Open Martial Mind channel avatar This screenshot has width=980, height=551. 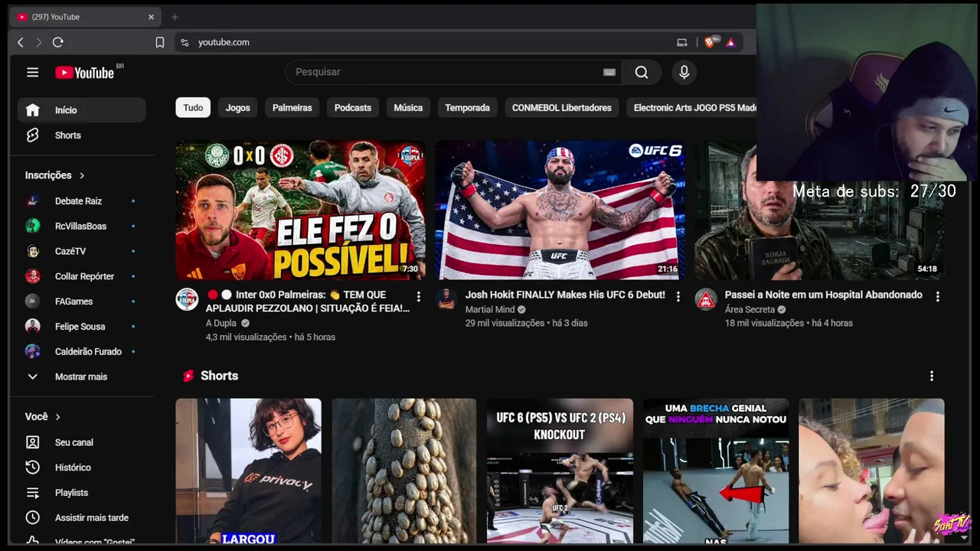point(446,299)
